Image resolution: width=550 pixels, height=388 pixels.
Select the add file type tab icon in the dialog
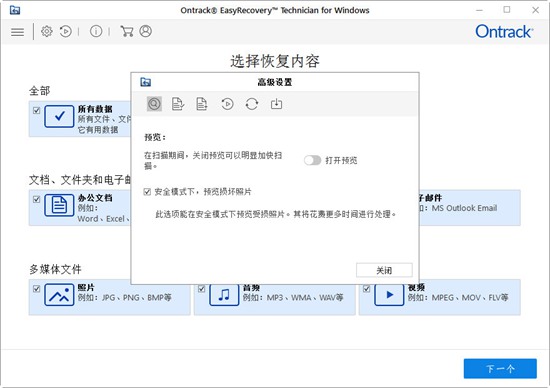coord(202,104)
